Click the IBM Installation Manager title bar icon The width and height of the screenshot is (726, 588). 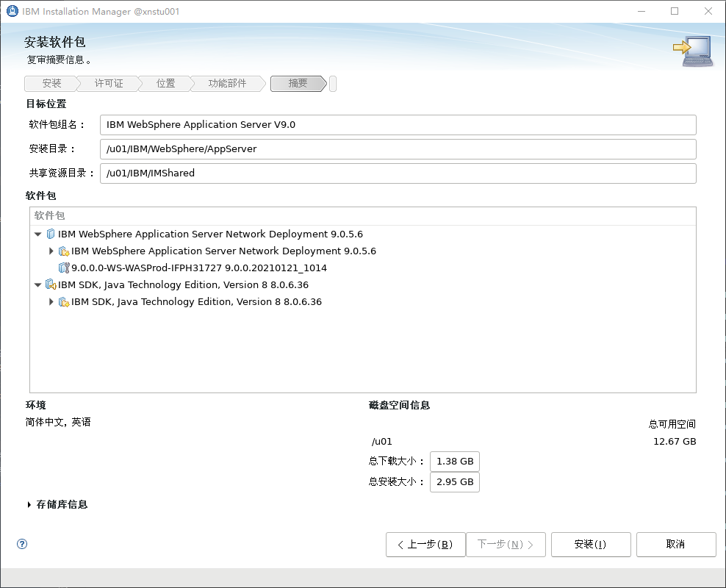click(12, 11)
